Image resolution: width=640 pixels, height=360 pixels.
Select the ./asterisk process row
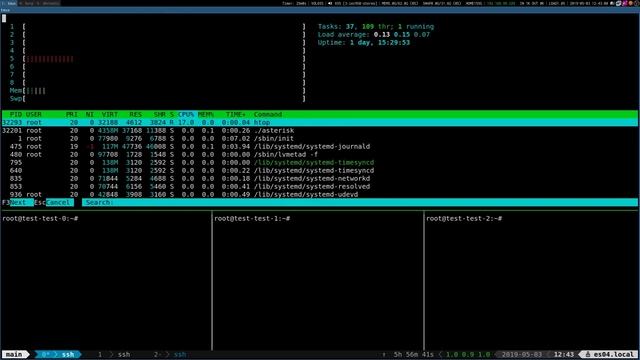coord(320,131)
